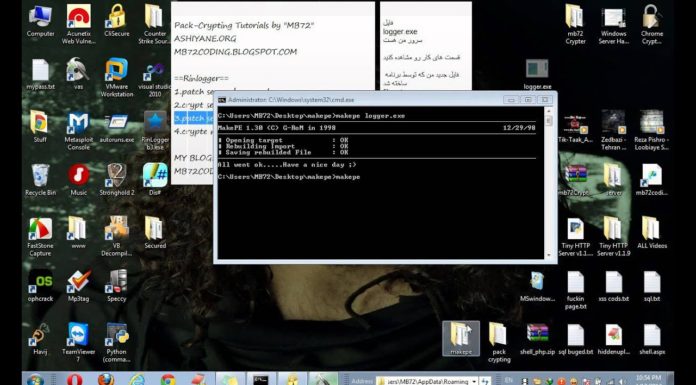Open the Counter Strike Source folder
The width and height of the screenshot is (696, 385).
(x=155, y=24)
